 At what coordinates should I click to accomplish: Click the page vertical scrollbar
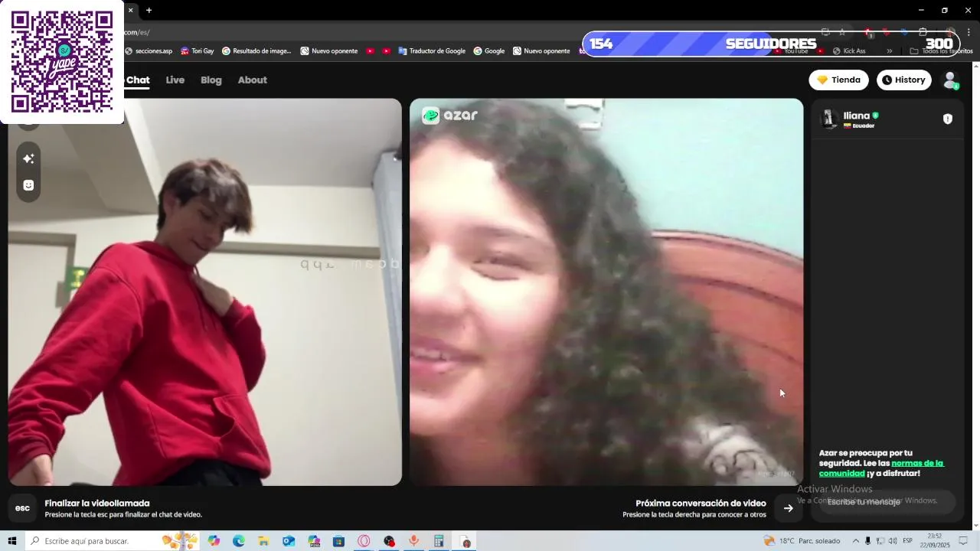point(975,295)
